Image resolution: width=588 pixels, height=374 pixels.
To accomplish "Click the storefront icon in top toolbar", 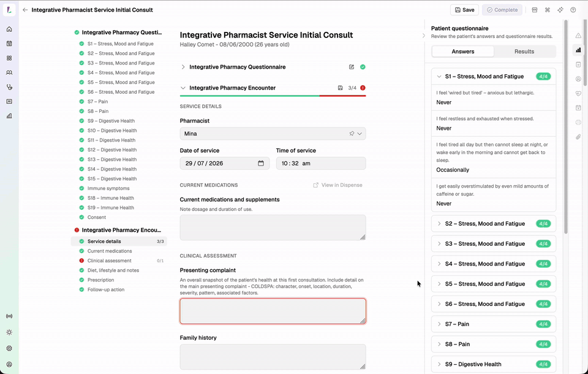I will [534, 10].
